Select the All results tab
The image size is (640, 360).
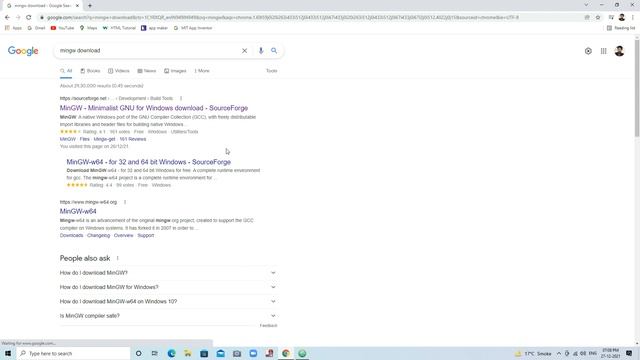click(x=66, y=71)
